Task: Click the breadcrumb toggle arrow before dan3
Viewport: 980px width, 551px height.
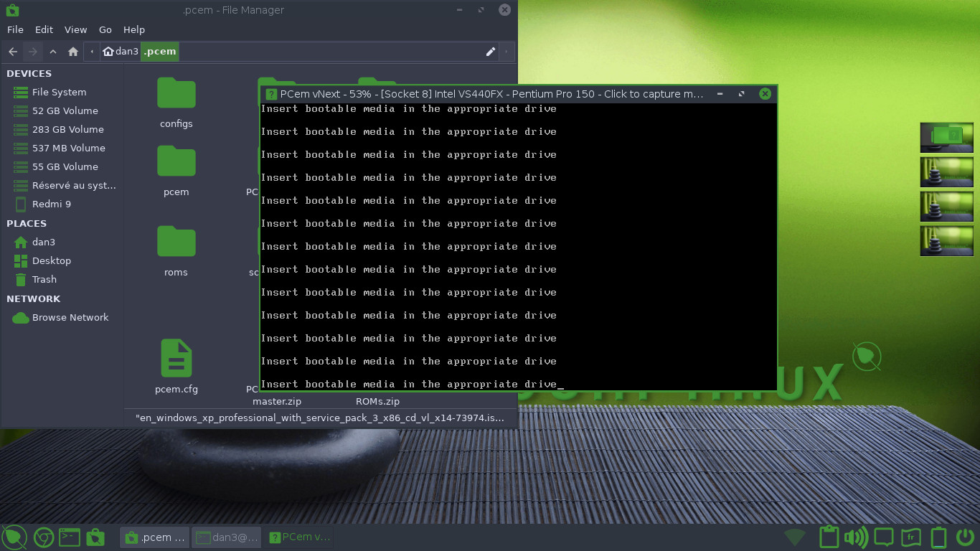Action: [91, 51]
